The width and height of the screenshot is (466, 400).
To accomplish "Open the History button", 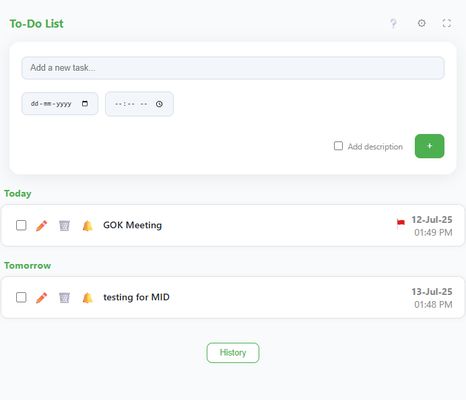I will click(x=233, y=353).
